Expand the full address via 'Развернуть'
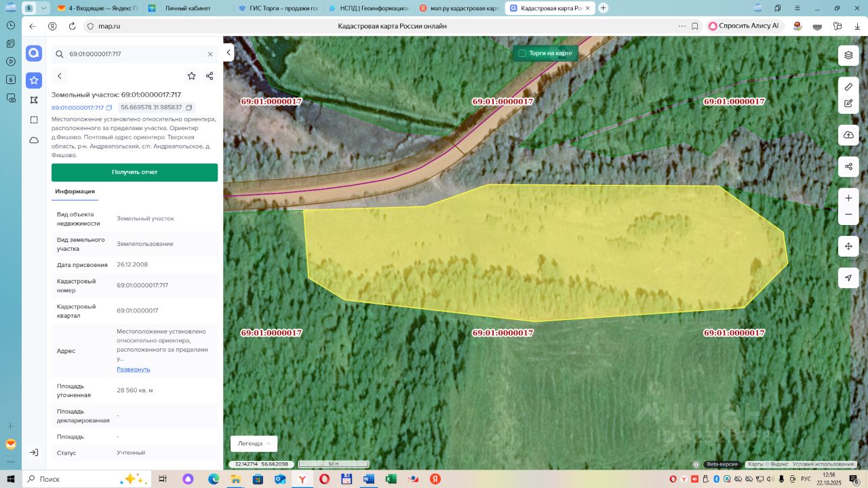 coord(134,369)
